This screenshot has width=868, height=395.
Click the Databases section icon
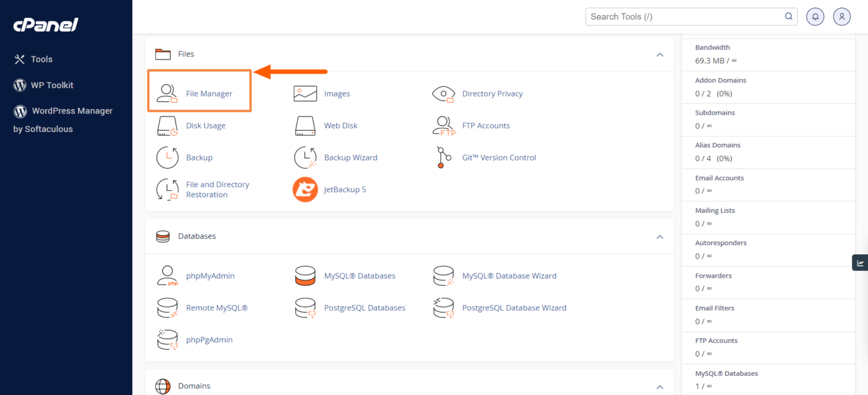[163, 236]
